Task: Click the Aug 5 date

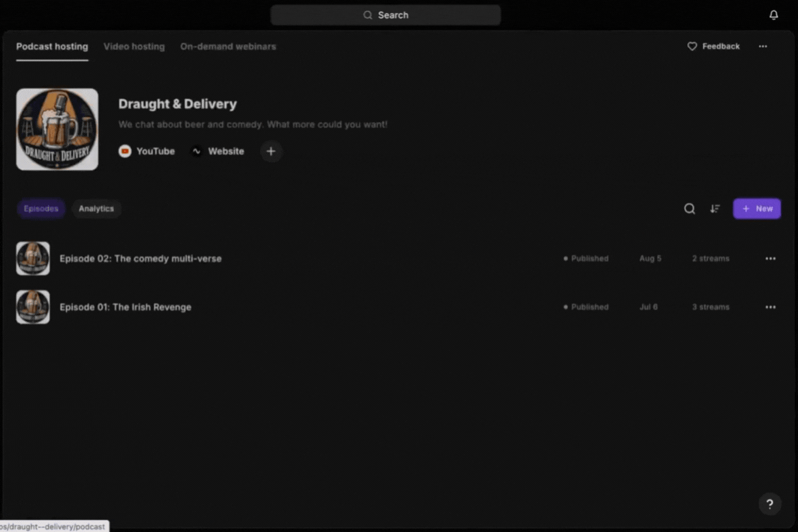Action: pyautogui.click(x=650, y=259)
